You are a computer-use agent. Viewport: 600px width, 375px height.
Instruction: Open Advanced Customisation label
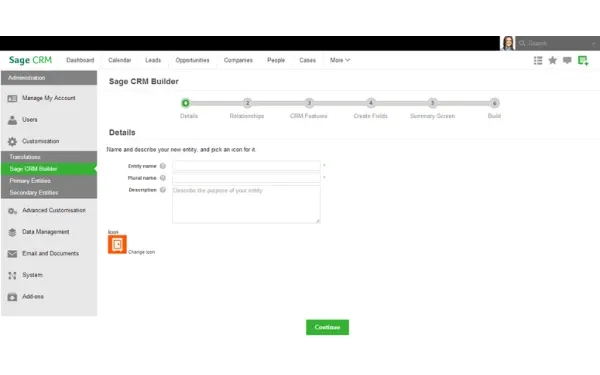pyautogui.click(x=54, y=210)
